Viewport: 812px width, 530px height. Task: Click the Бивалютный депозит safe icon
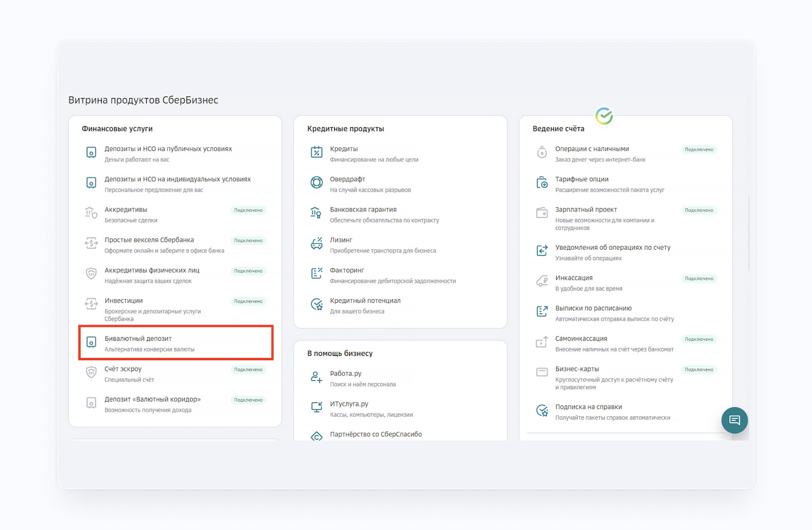(x=91, y=342)
